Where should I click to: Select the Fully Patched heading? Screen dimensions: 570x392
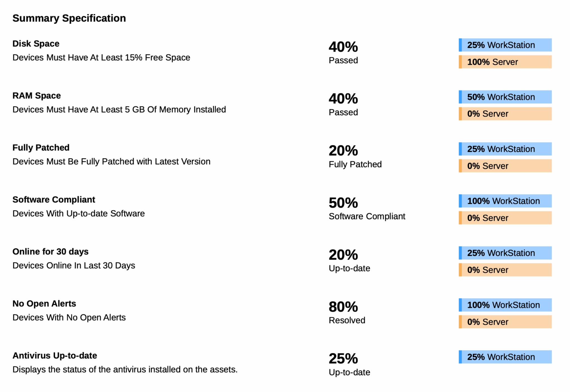(x=41, y=148)
